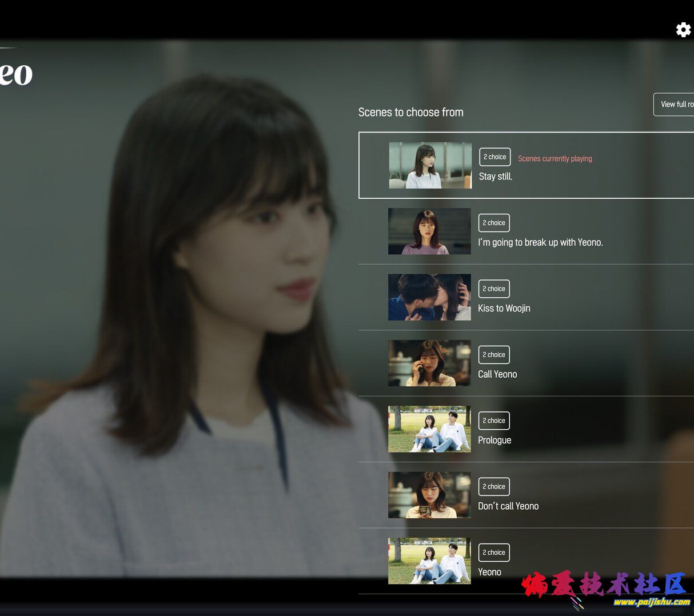Open the break up with Yeono thumbnail
This screenshot has height=616, width=694.
click(429, 231)
